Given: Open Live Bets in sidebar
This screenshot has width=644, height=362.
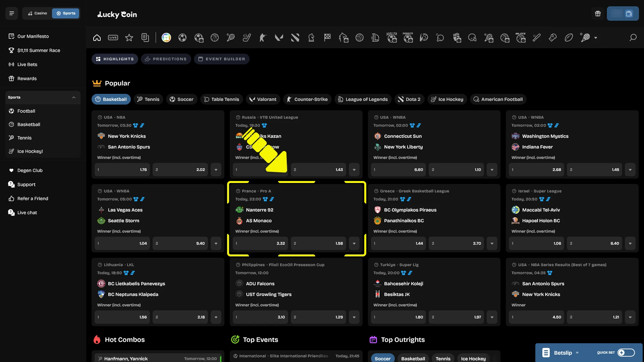Looking at the screenshot, I should (x=27, y=64).
